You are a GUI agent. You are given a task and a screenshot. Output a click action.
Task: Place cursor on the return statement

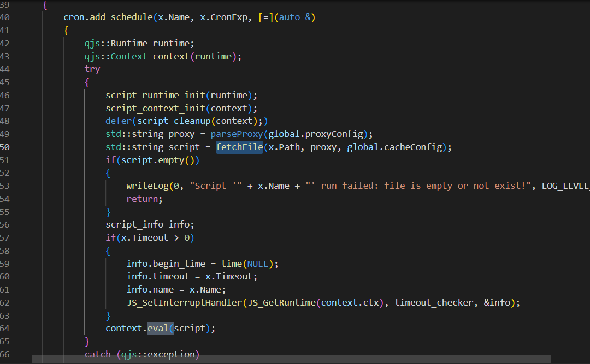pyautogui.click(x=144, y=199)
